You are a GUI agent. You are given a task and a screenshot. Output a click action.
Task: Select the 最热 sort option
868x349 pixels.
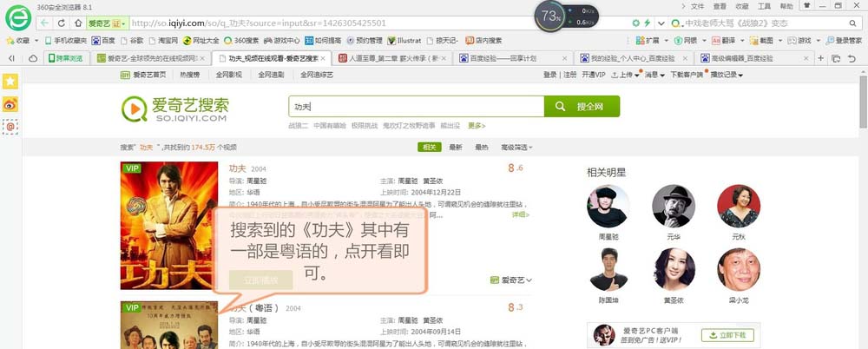pyautogui.click(x=482, y=148)
